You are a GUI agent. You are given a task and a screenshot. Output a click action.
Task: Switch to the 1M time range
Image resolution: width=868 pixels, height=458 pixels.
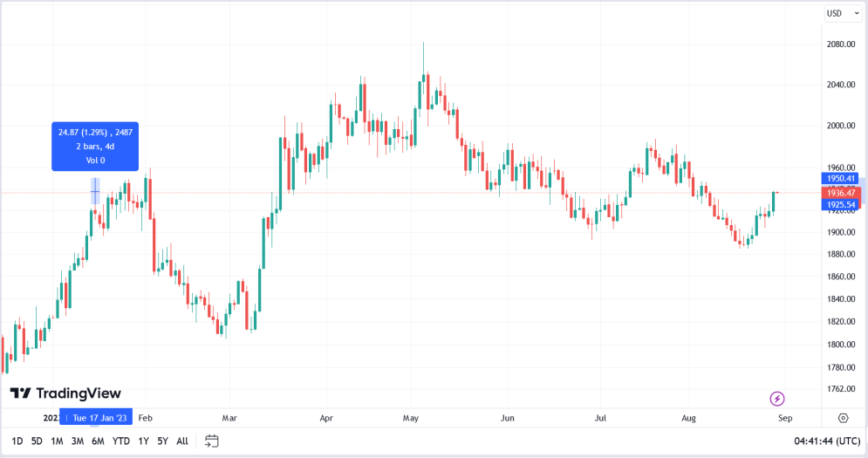point(57,441)
